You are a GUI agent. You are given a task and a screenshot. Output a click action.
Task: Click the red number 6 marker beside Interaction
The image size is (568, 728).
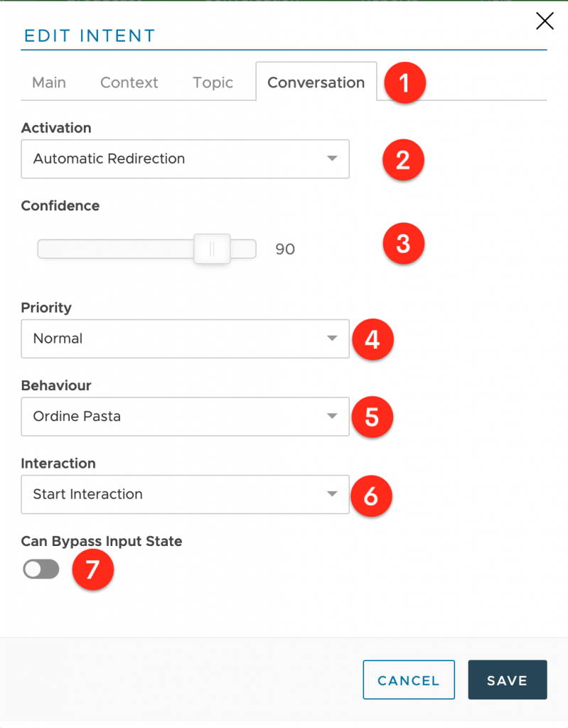point(371,496)
